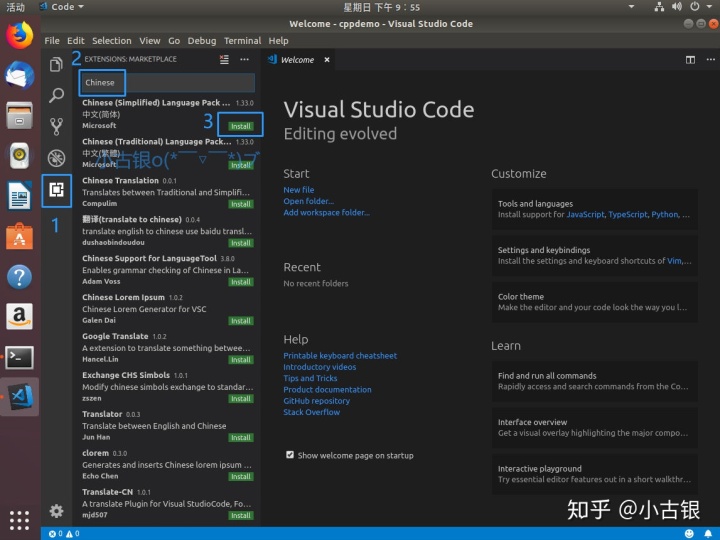Click the errors and warnings status indicator
Image resolution: width=720 pixels, height=540 pixels.
(x=64, y=534)
